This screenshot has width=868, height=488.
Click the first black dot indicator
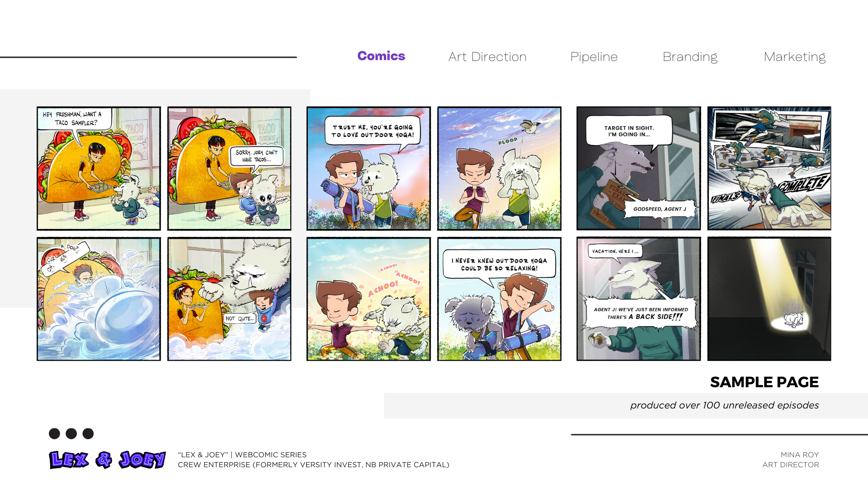[54, 434]
